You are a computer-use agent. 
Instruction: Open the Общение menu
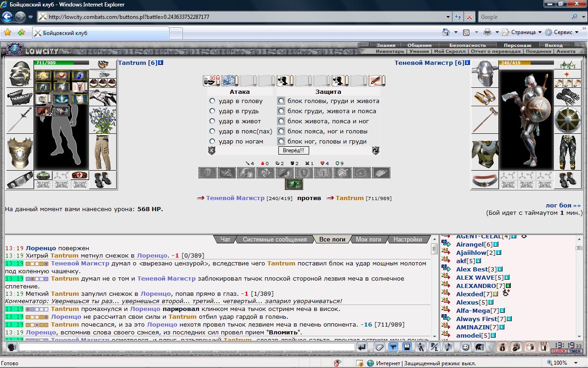point(419,45)
